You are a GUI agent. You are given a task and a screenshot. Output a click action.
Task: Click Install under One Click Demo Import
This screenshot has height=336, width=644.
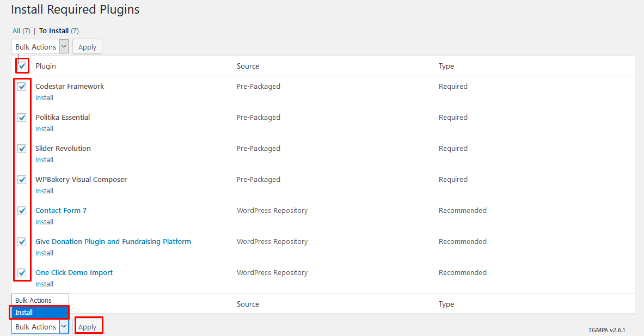point(44,284)
